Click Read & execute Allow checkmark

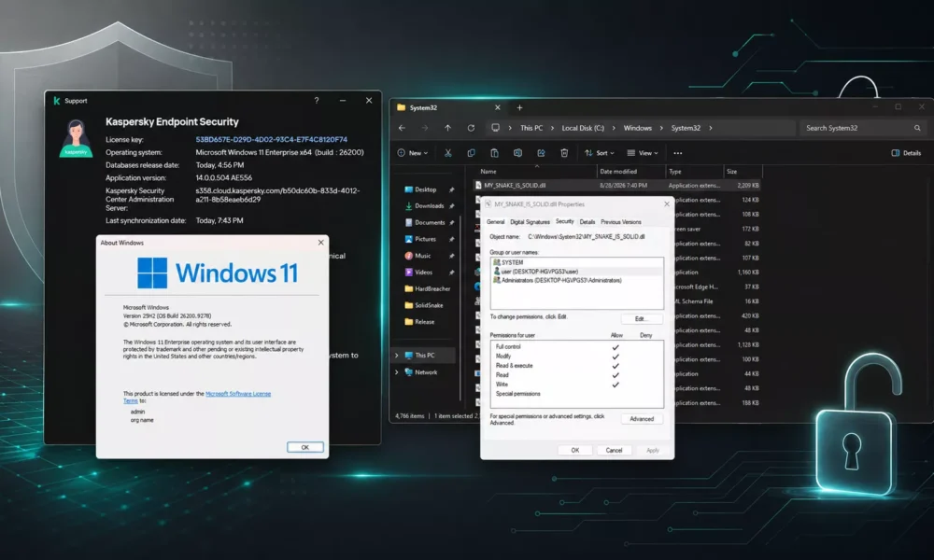click(616, 366)
